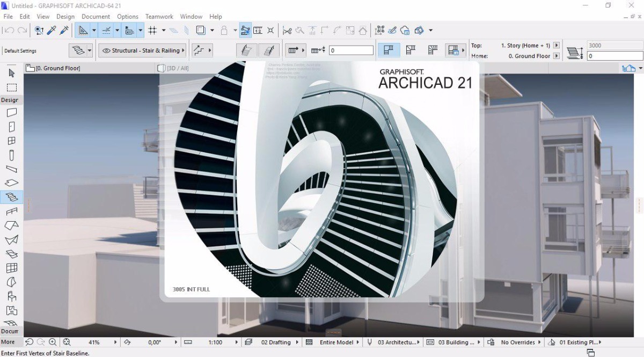Click the Find and Select icon

(39, 31)
